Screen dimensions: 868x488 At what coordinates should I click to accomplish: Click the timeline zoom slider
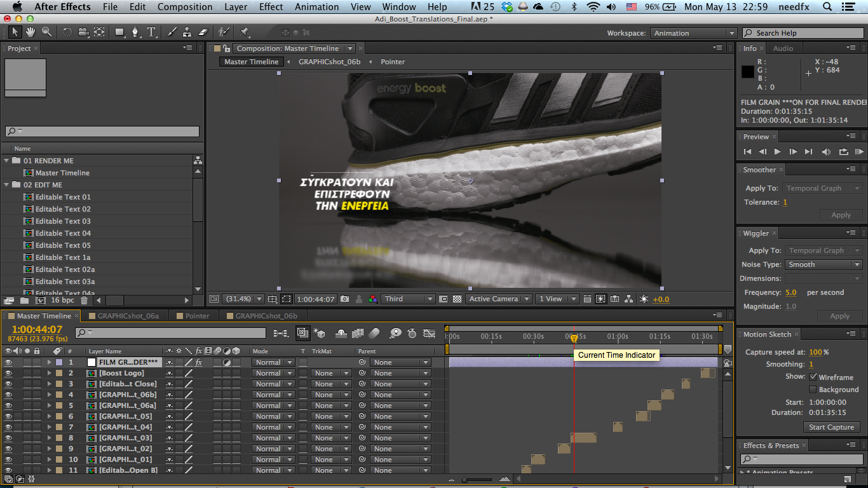477,480
